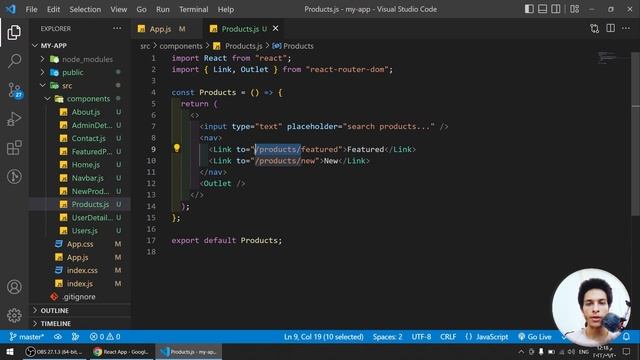Click the Open Changes icon in editor toolbar
This screenshot has height=360, width=640.
(x=595, y=29)
